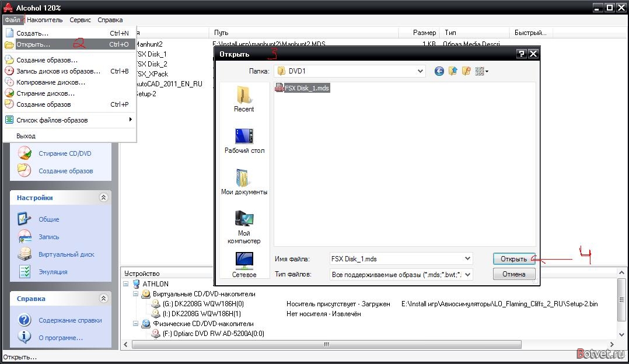Choose Открыть... in the File menu
This screenshot has height=364, width=629.
click(69, 44)
